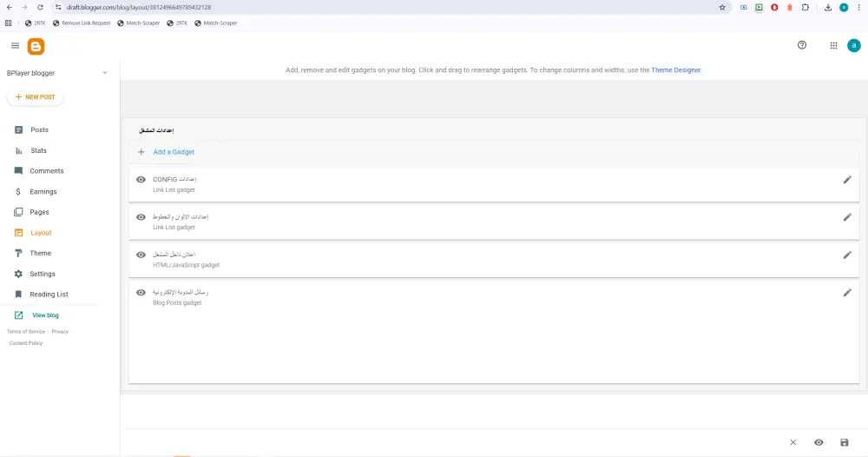The width and height of the screenshot is (868, 457).
Task: Click the View blog link
Action: click(x=45, y=315)
